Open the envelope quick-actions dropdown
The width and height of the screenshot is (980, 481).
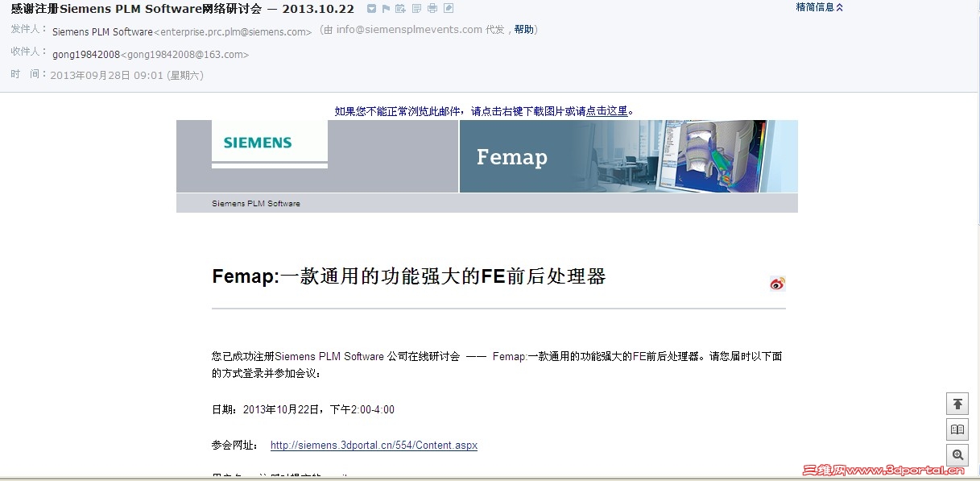[371, 9]
